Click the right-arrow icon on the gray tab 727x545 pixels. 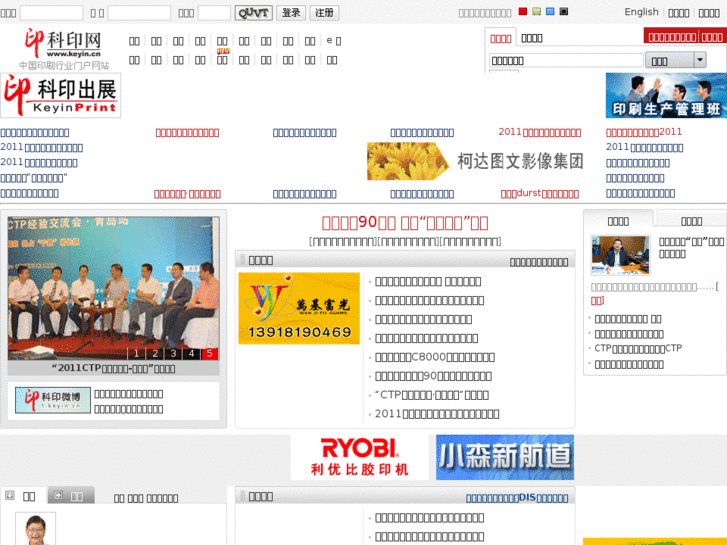[58, 495]
